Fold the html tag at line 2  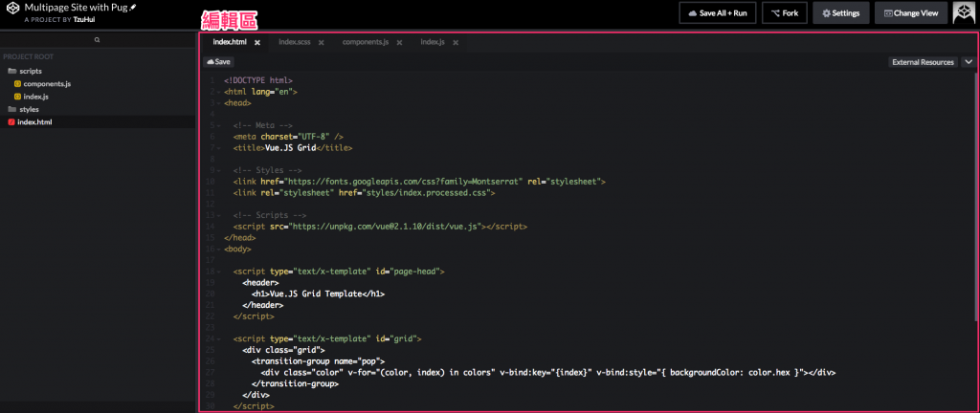coord(219,92)
